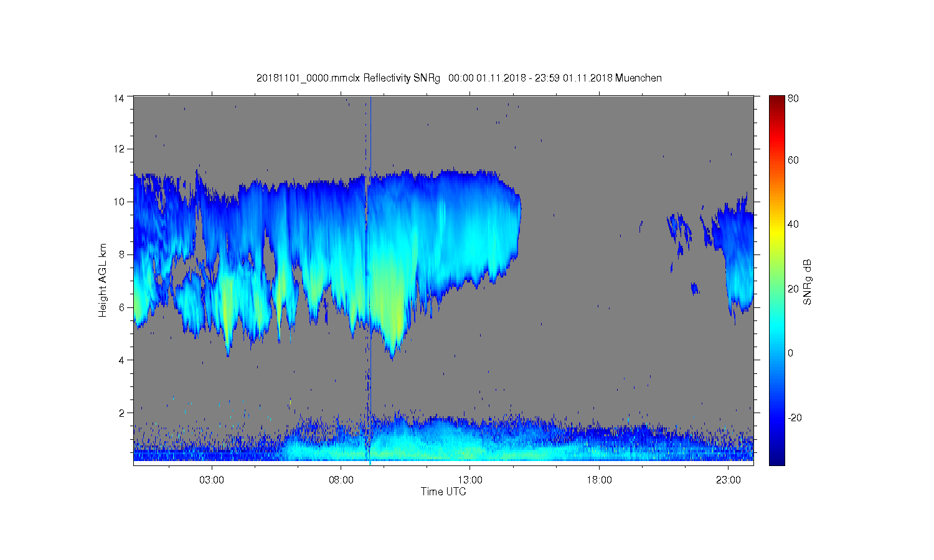This screenshot has width=934, height=560.
Task: Click the 13:00 time tick label
Action: [x=470, y=480]
